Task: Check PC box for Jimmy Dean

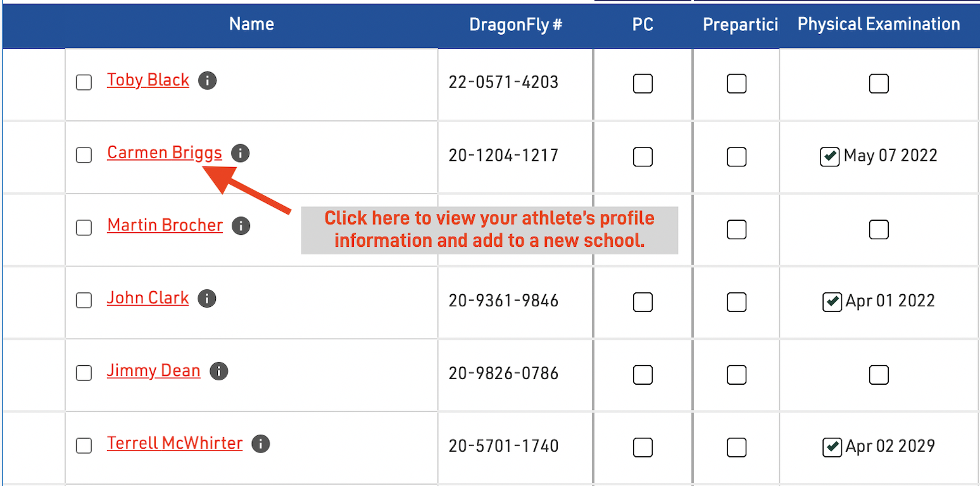Action: [x=643, y=375]
